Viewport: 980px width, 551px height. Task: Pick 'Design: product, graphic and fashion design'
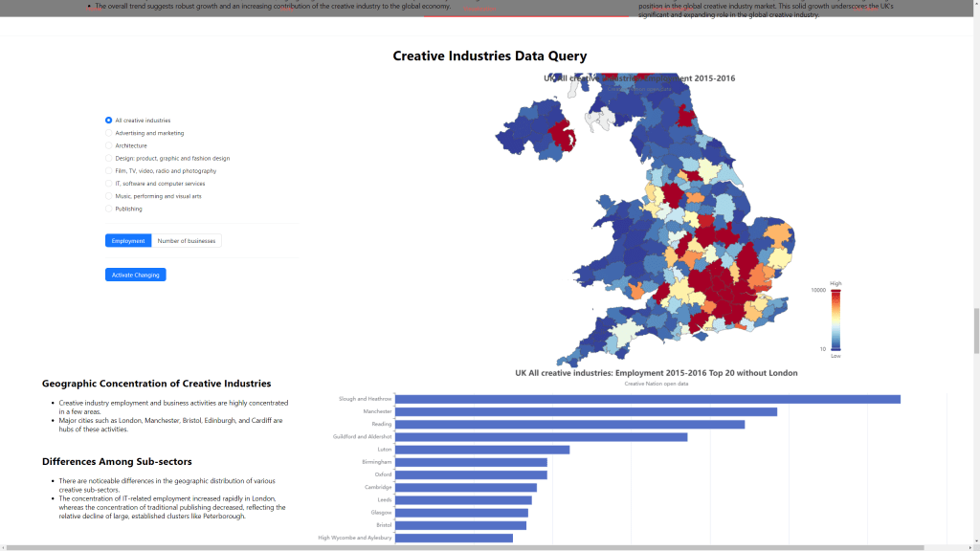109,158
